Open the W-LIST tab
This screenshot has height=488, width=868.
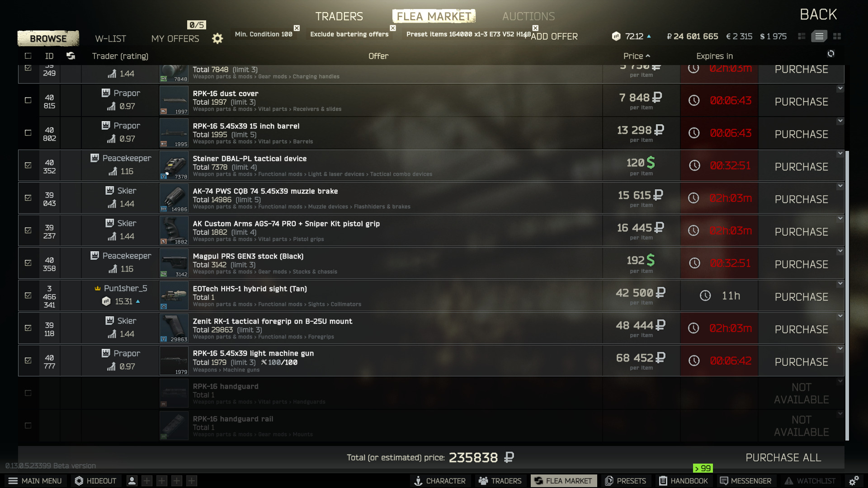[111, 39]
